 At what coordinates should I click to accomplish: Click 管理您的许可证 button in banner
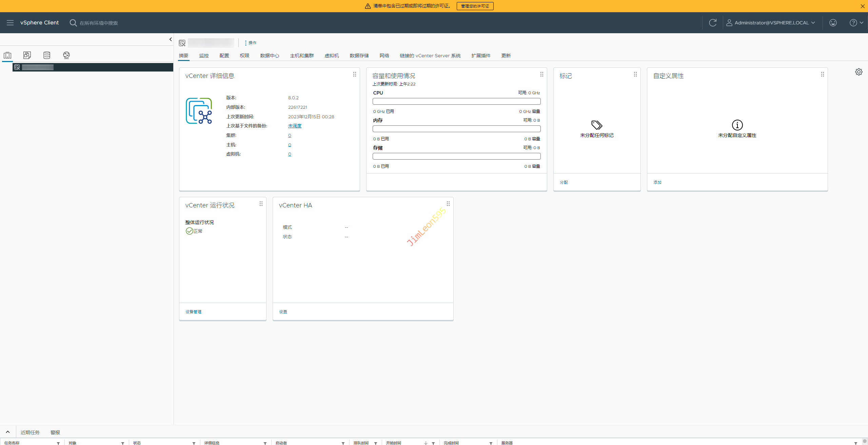(475, 6)
